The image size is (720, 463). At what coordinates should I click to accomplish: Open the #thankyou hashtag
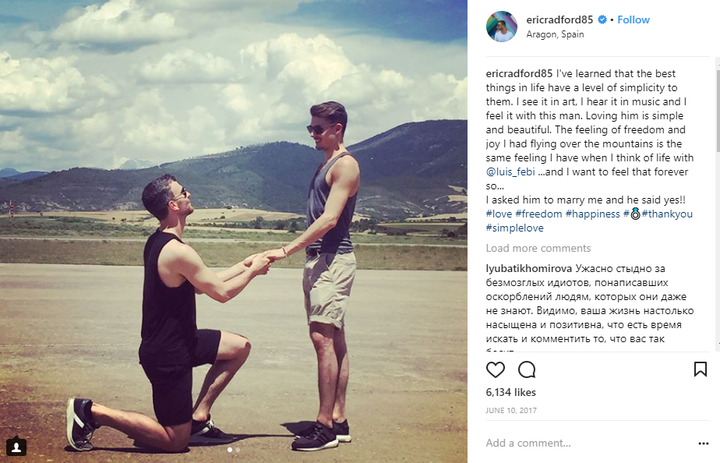tap(667, 214)
